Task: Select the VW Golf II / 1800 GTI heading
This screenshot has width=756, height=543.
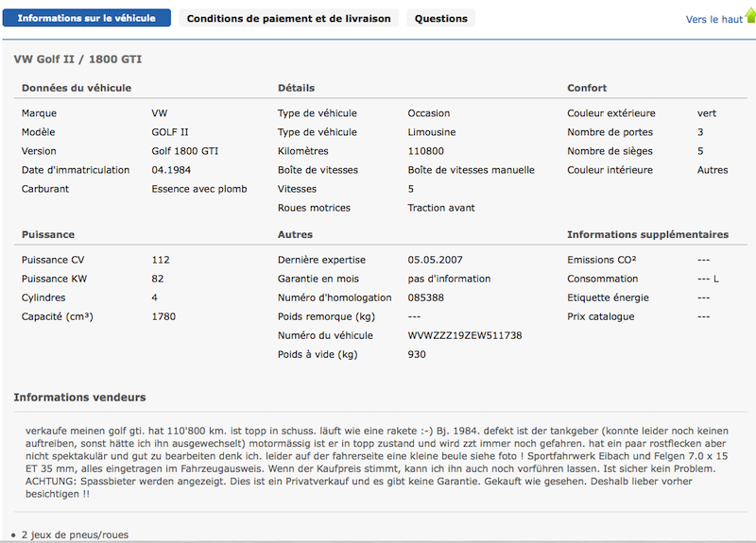Action: click(x=77, y=59)
